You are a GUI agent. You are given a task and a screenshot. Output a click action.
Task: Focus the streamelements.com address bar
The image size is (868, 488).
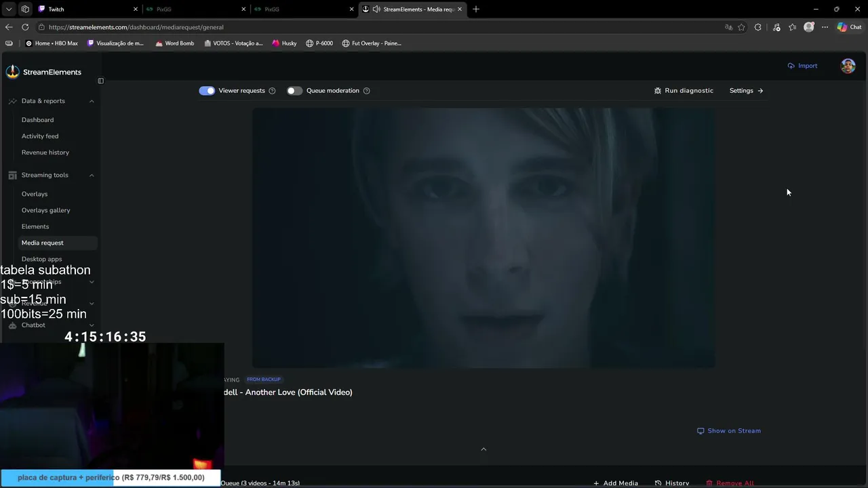pos(380,27)
